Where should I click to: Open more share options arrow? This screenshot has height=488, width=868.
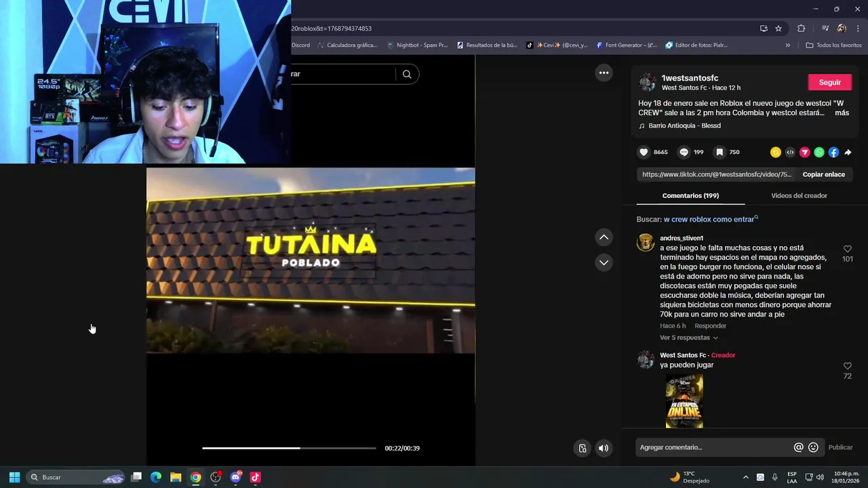pos(848,152)
